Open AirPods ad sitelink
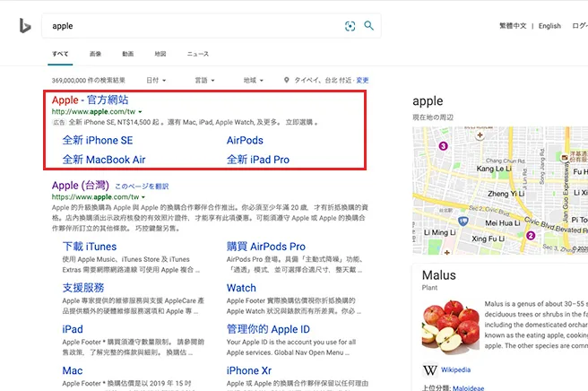588x391 pixels. pos(245,140)
